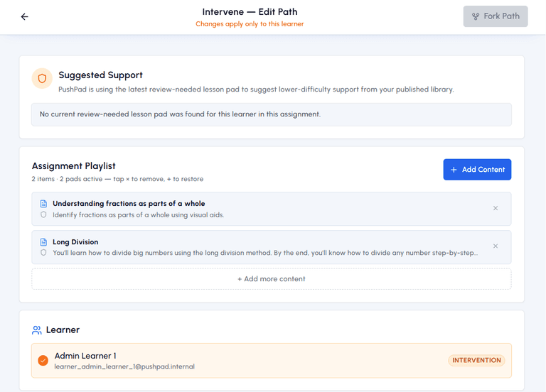Click shield icon under Understanding fractions

click(43, 214)
